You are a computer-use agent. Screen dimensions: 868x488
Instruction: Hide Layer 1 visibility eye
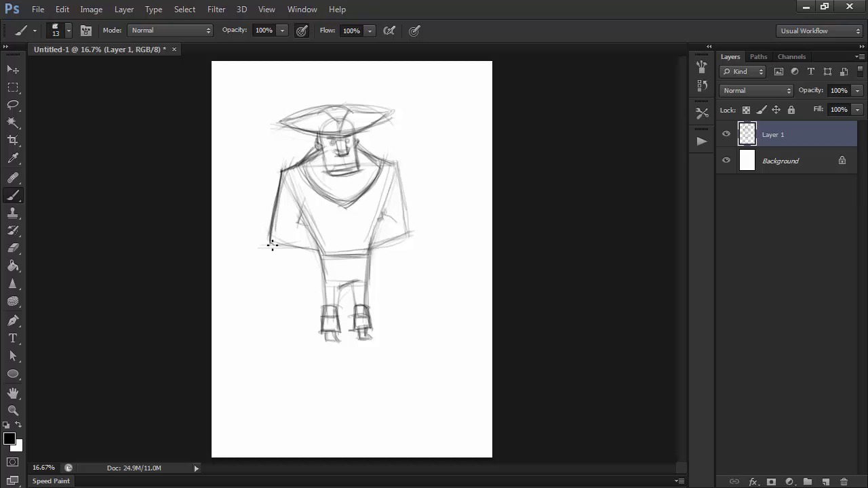point(726,134)
